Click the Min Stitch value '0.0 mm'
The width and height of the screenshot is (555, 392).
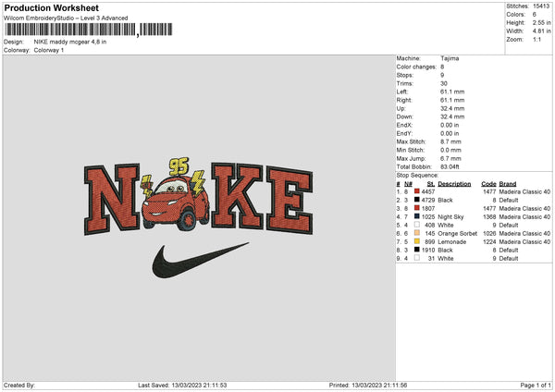(450, 150)
